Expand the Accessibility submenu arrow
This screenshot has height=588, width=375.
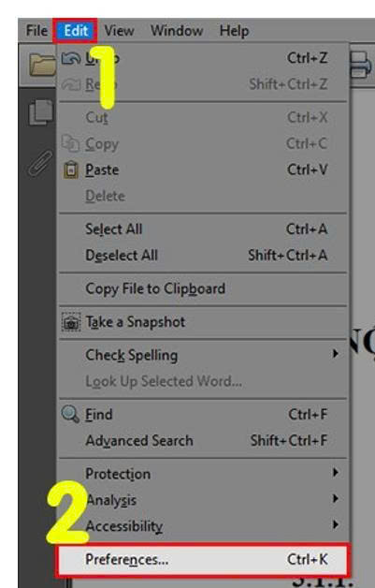click(x=336, y=524)
